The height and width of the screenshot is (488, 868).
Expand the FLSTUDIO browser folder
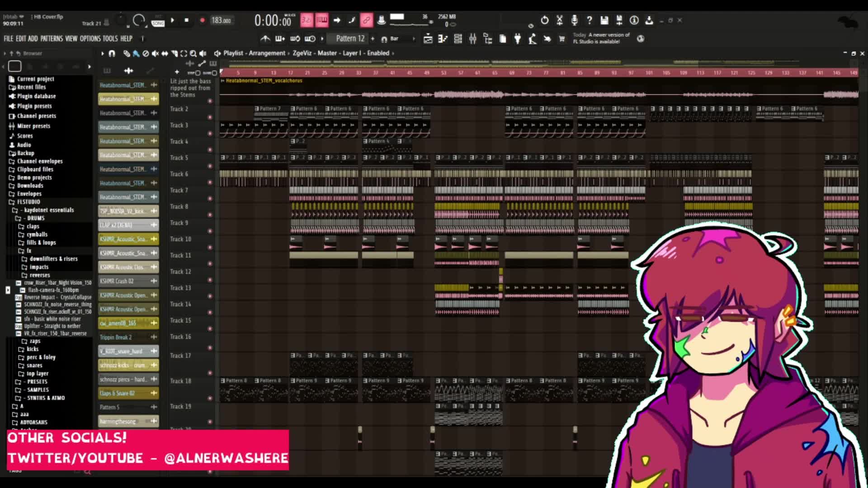(28, 202)
